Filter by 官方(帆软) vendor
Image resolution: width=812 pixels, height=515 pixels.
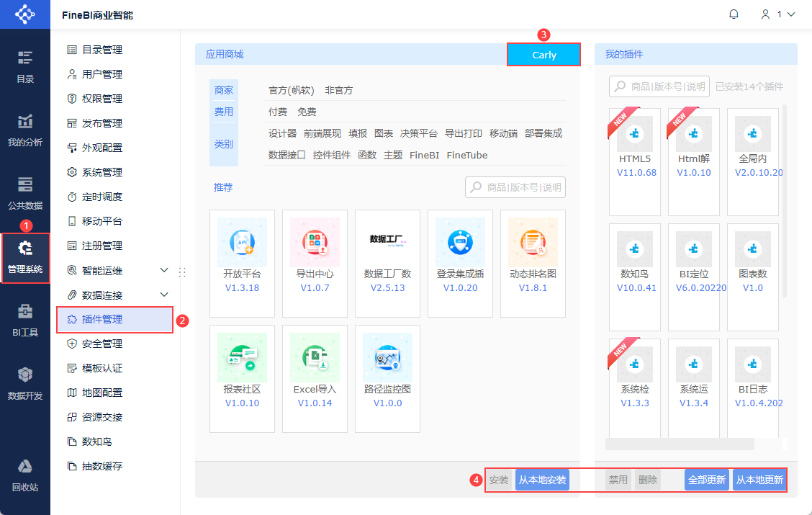291,90
